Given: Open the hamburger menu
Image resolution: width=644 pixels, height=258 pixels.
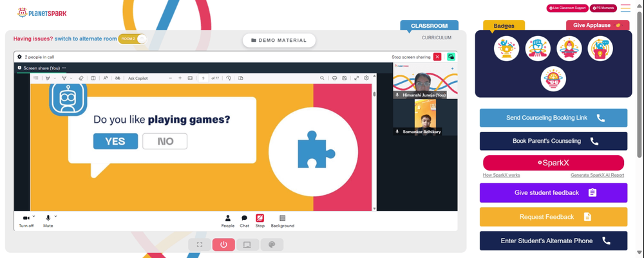Looking at the screenshot, I should tap(625, 8).
